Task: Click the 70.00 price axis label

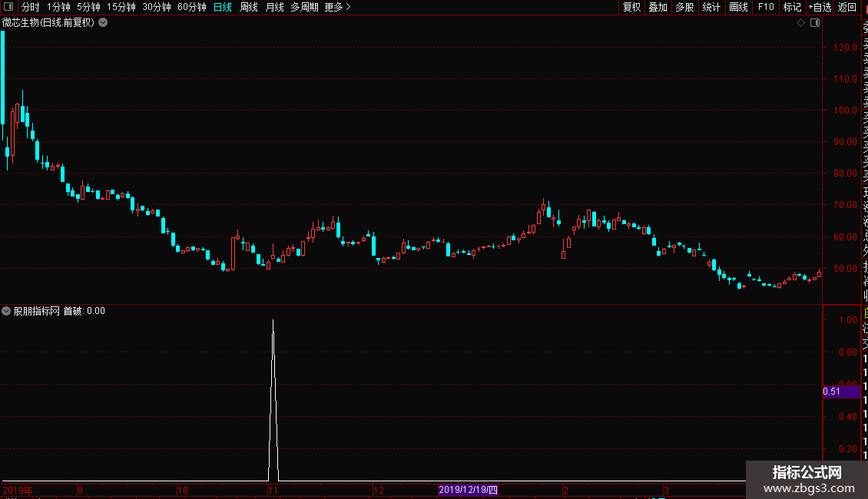Action: 845,205
